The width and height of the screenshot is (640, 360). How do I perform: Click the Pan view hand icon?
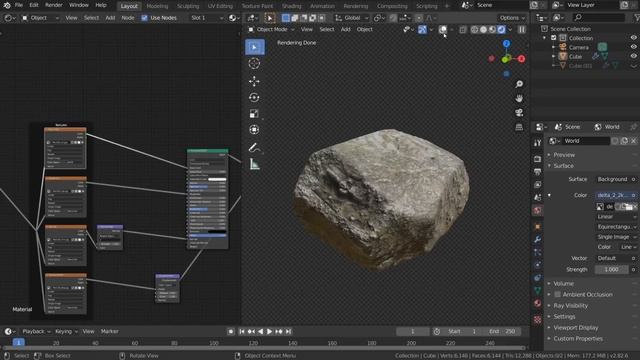[x=519, y=98]
